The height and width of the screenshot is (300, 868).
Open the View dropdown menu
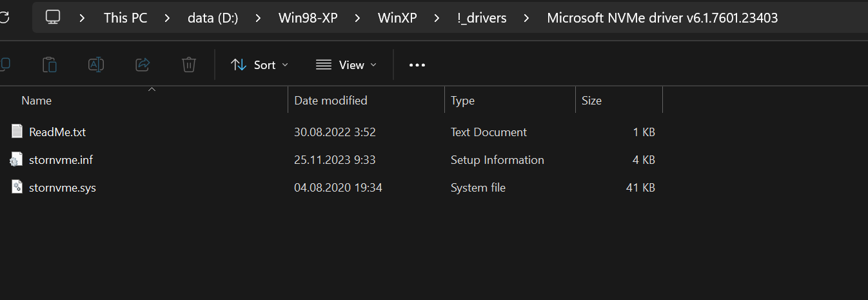(x=346, y=65)
